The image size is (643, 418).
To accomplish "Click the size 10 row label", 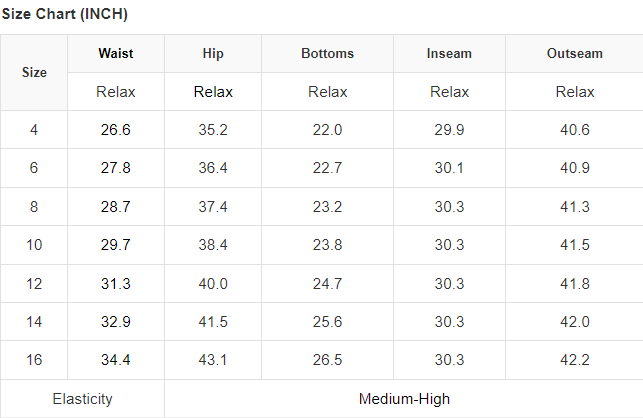I will (34, 245).
